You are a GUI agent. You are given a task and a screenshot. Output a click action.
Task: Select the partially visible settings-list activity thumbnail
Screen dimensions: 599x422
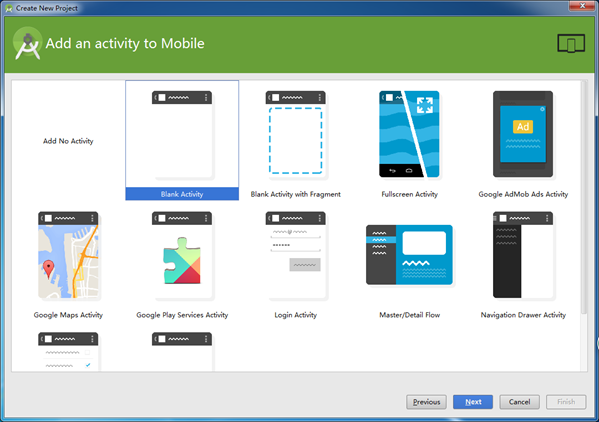(x=68, y=351)
